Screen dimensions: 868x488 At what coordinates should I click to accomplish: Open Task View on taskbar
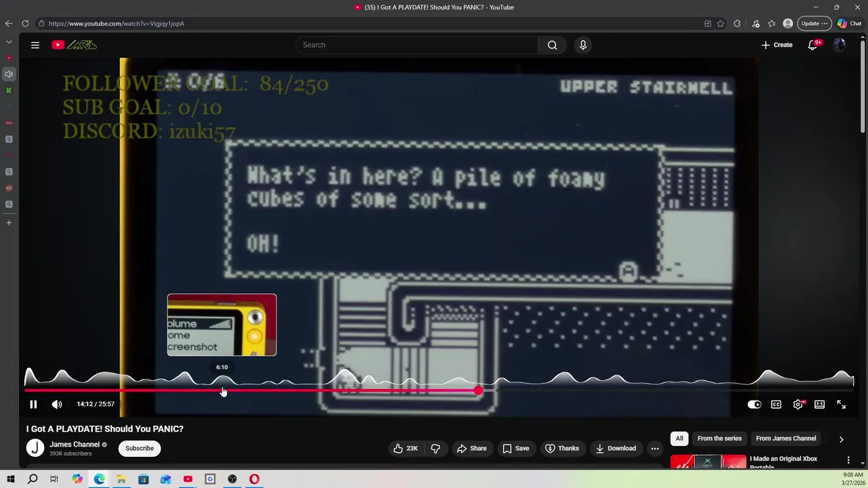(54, 479)
